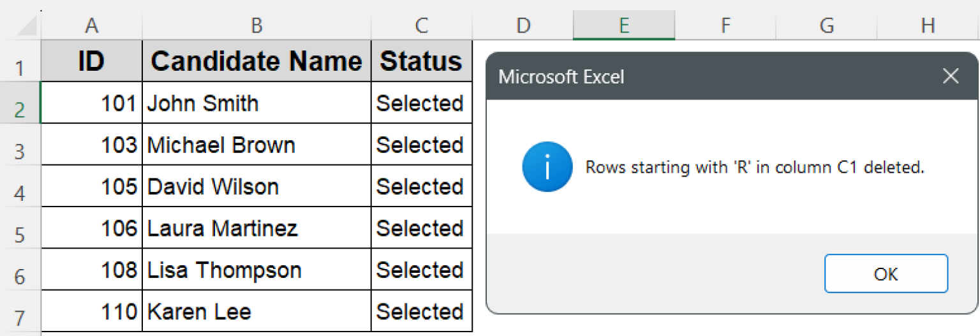Click Laura Martinez's Selected status cell
The height and width of the screenshot is (336, 980).
421,228
